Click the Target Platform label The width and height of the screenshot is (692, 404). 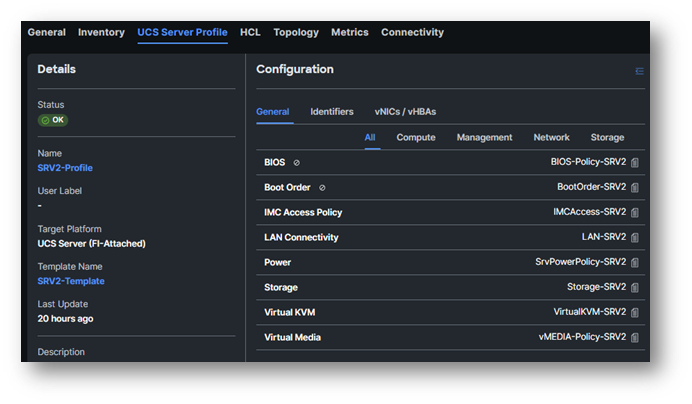[x=69, y=229]
